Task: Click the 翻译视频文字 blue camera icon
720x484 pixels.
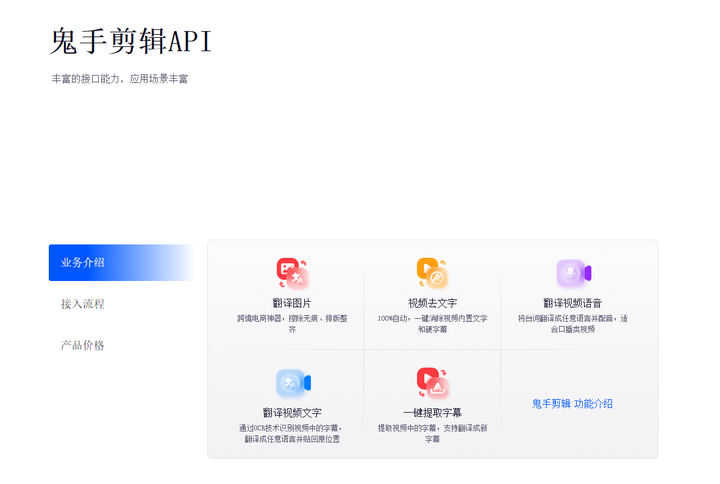Action: tap(293, 383)
